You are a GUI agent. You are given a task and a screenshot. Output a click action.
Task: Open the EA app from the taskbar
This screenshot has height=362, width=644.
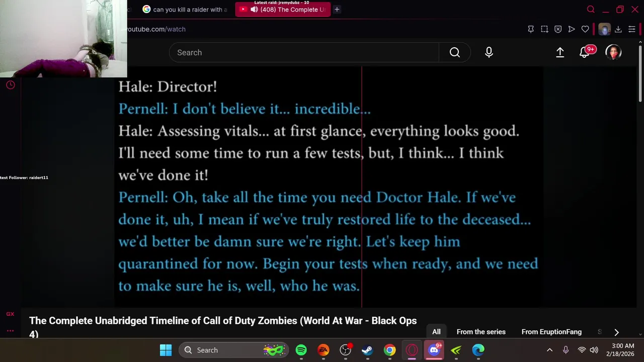324,350
